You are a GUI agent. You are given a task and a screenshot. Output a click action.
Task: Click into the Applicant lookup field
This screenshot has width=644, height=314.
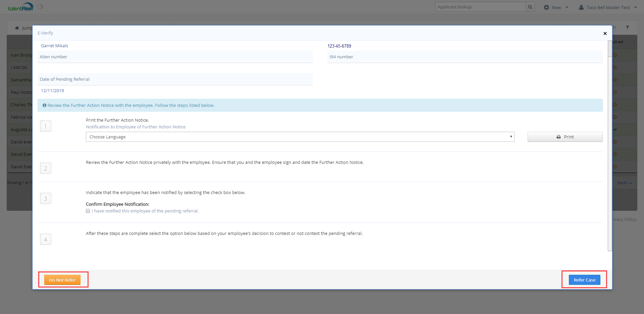click(480, 7)
